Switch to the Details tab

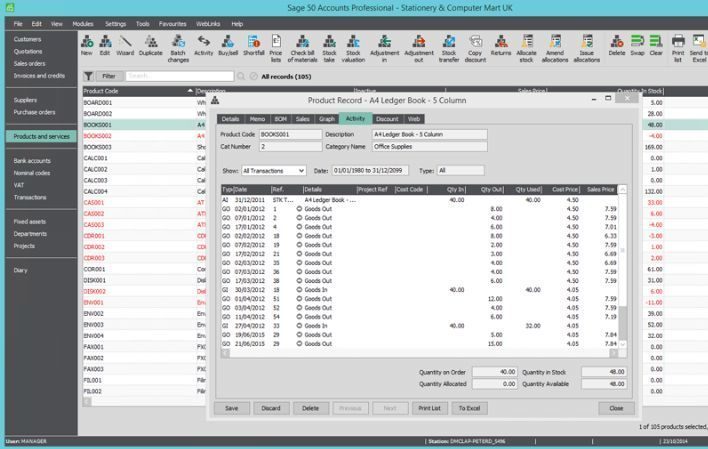click(x=230, y=119)
